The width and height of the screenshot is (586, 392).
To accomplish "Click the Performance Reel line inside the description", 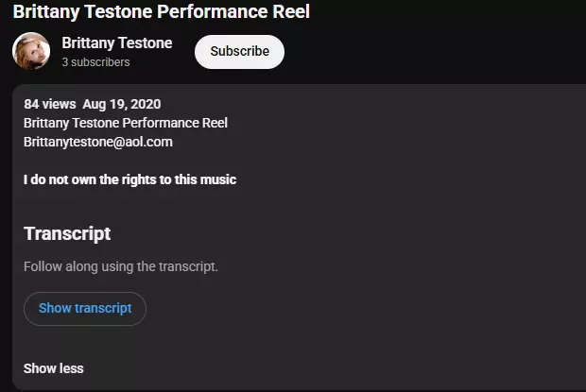I will click(x=126, y=123).
